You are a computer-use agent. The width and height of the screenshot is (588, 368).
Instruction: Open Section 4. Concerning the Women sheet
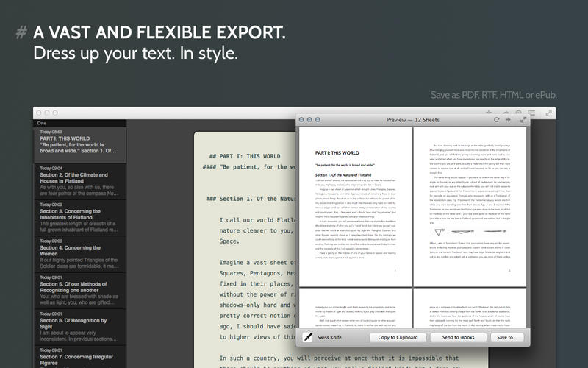coord(80,254)
